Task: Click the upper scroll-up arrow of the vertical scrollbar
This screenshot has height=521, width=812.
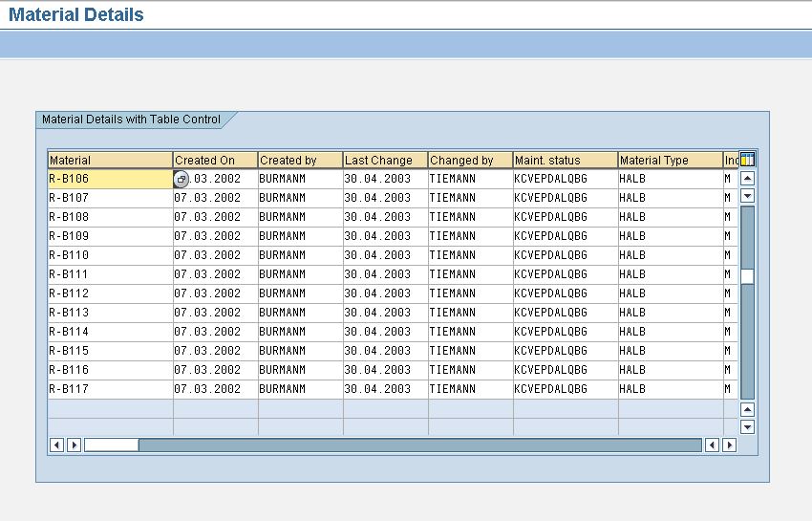Action: (x=747, y=179)
